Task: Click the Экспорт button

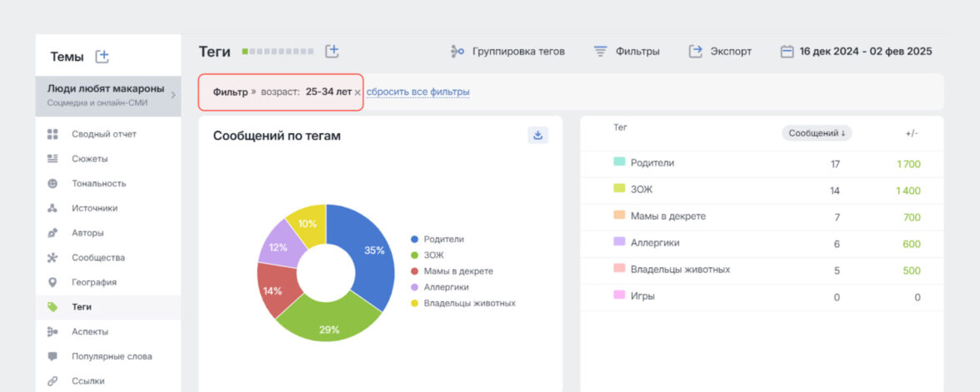Action: pos(720,52)
